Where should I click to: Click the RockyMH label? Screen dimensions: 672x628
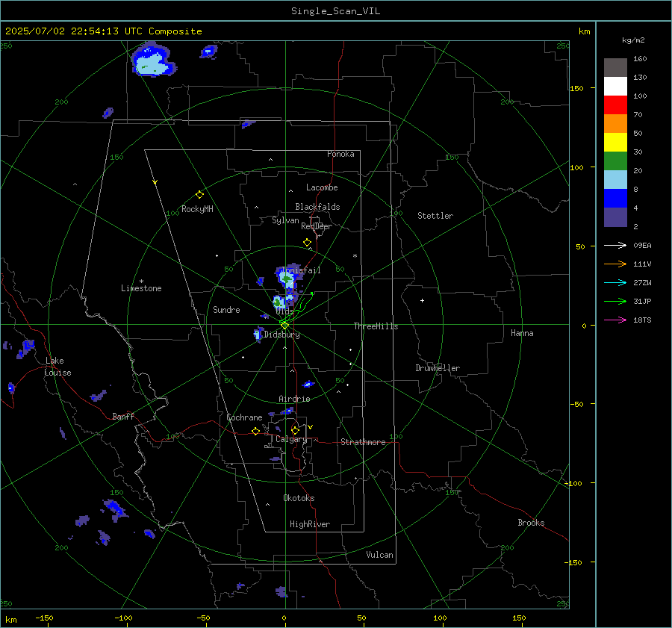(197, 209)
